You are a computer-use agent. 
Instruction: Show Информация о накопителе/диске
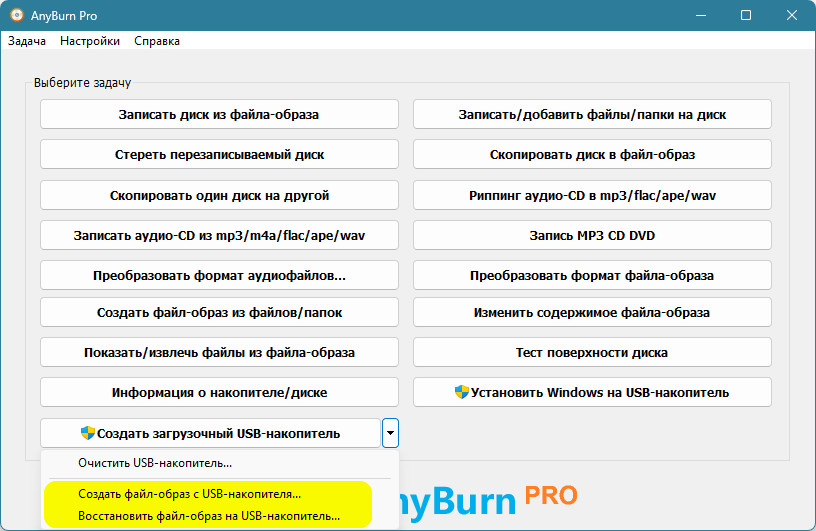point(219,393)
